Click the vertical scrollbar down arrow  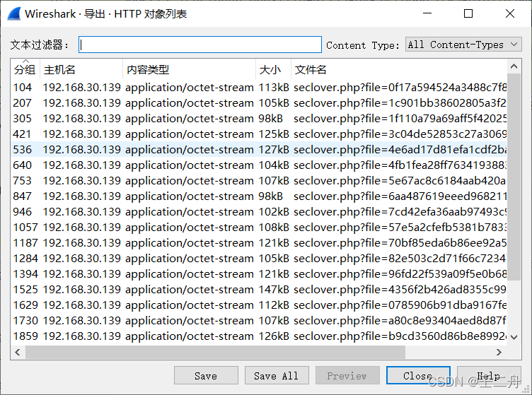[514, 337]
